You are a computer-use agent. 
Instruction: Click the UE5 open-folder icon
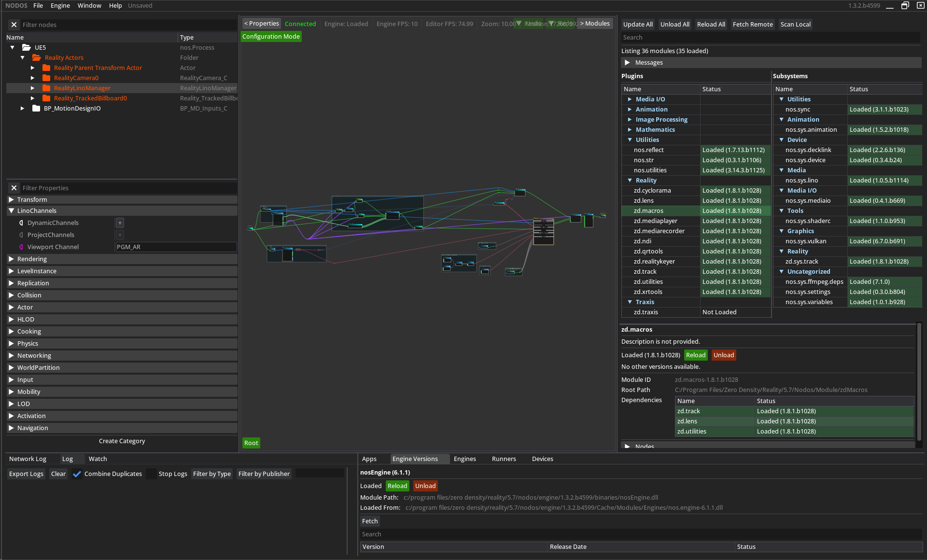click(x=27, y=47)
